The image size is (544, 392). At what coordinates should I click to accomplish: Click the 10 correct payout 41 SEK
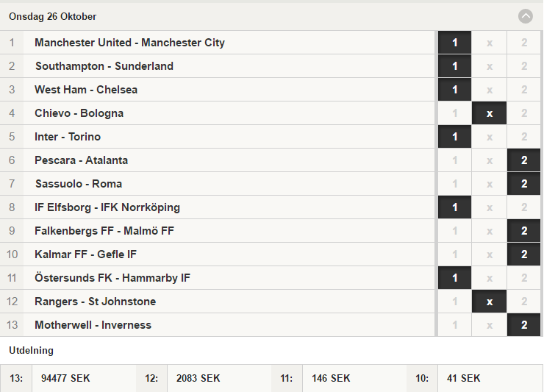(464, 378)
